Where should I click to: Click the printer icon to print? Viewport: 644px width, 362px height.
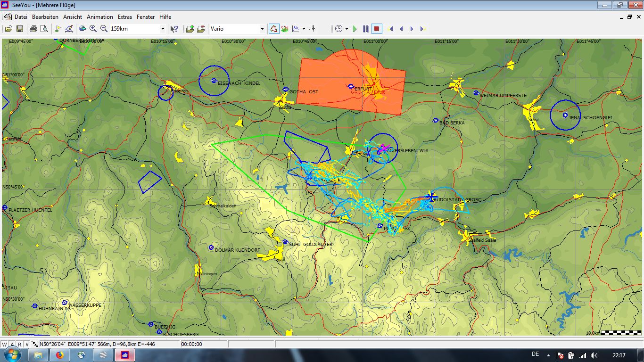click(x=33, y=29)
